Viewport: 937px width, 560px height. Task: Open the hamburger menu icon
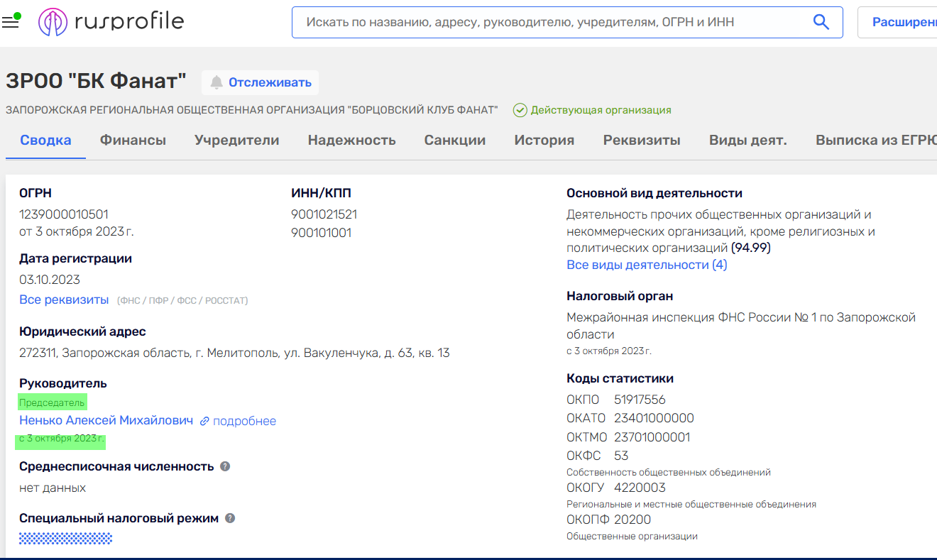click(10, 22)
